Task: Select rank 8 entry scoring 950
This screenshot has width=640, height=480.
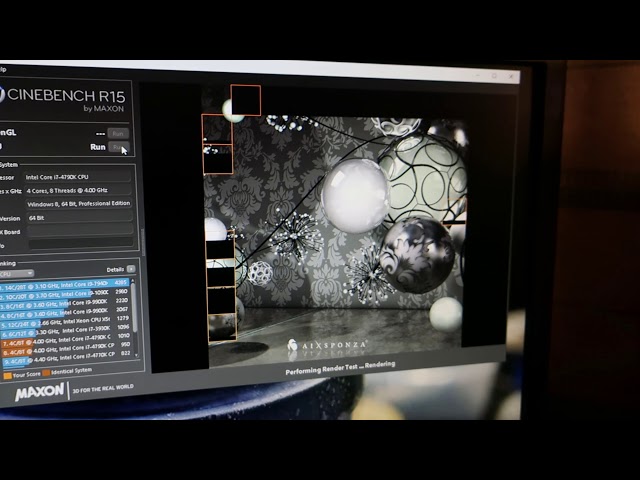Action: (x=64, y=348)
